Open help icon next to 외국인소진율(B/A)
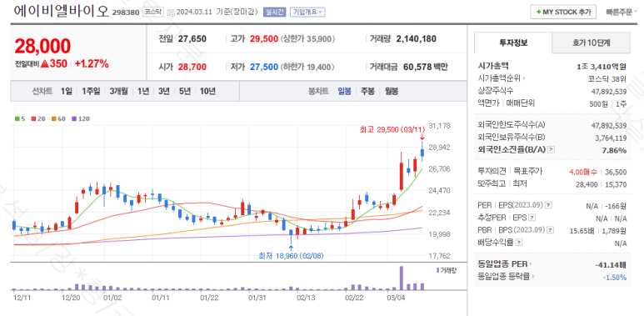Viewport: 644px width, 316px height. [552, 150]
